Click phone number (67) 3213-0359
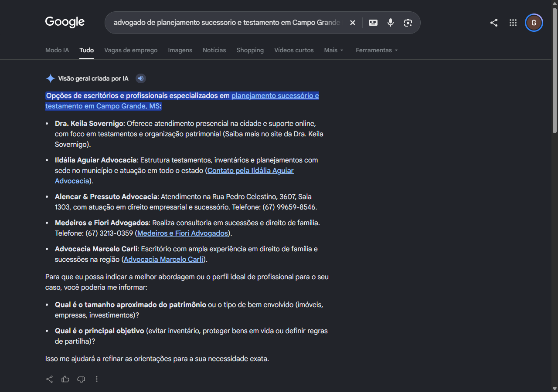Screen dimensions: 558x392 [x=109, y=233]
